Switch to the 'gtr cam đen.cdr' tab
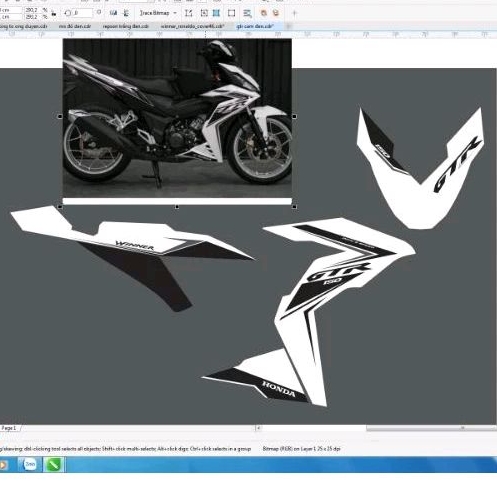The image size is (497, 497). (x=255, y=26)
